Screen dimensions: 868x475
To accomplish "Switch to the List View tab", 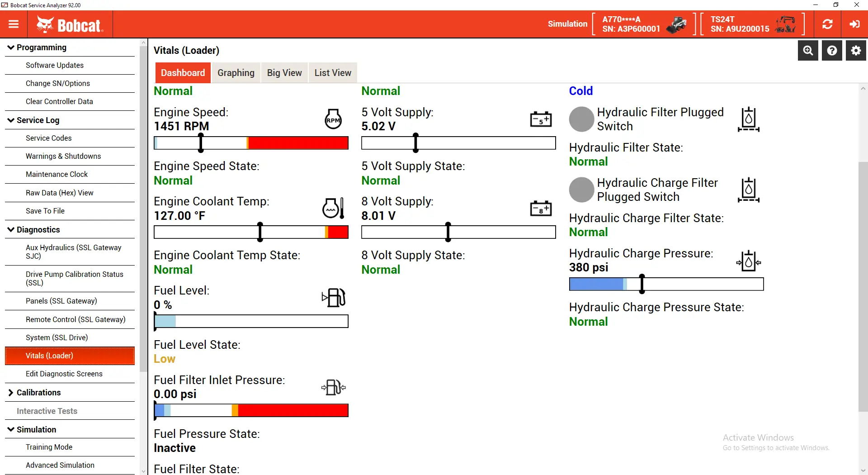I will [x=333, y=73].
